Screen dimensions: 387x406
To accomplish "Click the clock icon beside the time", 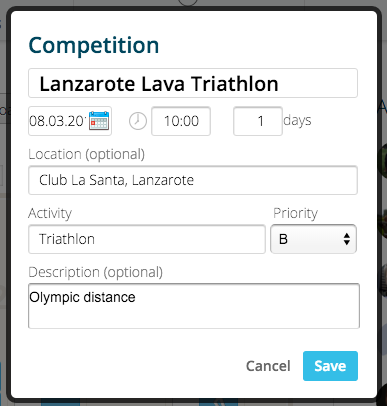I will [138, 121].
